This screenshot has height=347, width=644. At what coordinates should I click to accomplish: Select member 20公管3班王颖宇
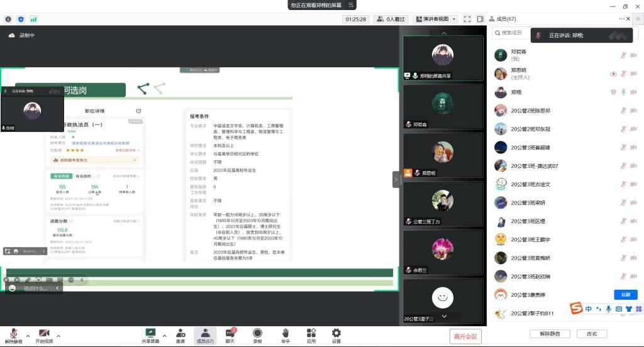[x=565, y=240]
